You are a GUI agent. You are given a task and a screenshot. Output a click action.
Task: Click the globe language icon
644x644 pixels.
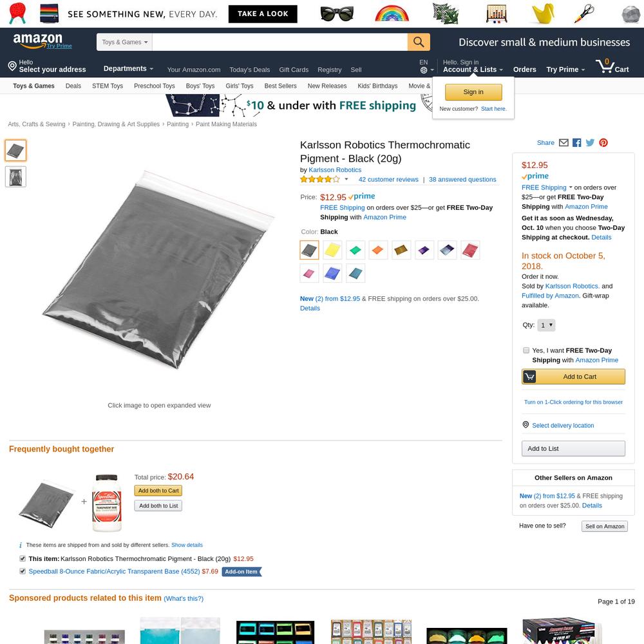pos(424,70)
